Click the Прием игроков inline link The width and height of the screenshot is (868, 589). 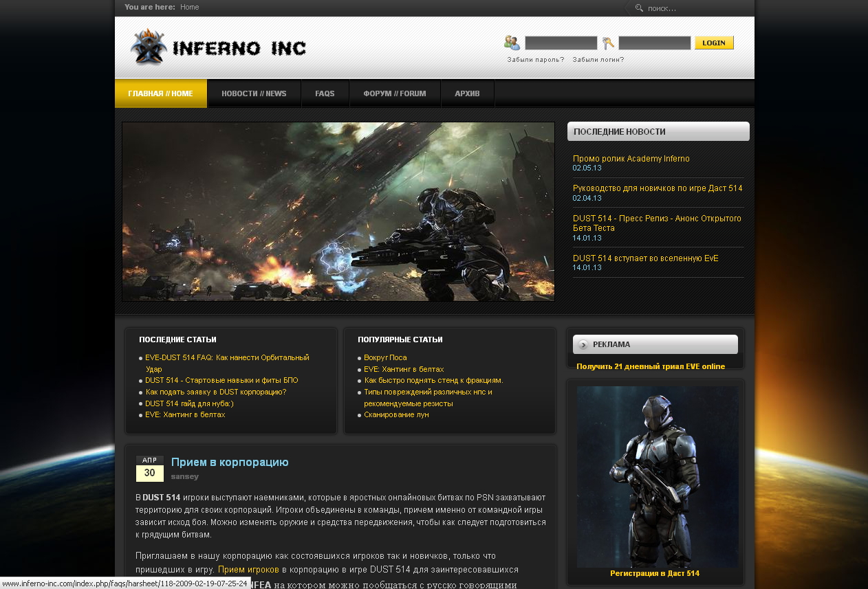tap(248, 570)
